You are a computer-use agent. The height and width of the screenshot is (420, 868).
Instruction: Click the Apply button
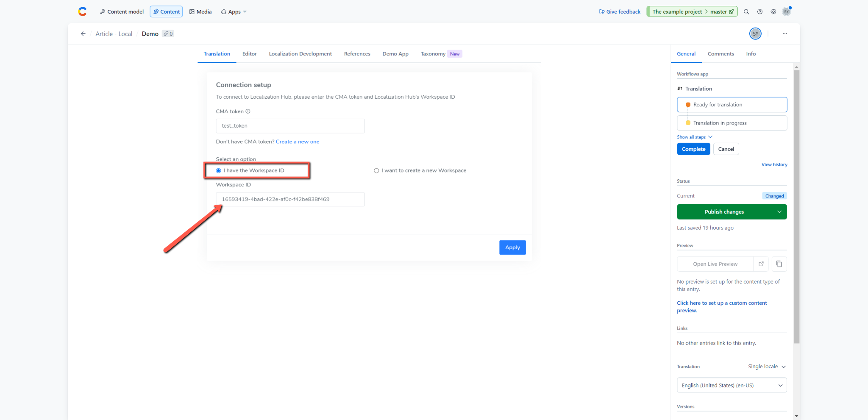click(x=512, y=248)
